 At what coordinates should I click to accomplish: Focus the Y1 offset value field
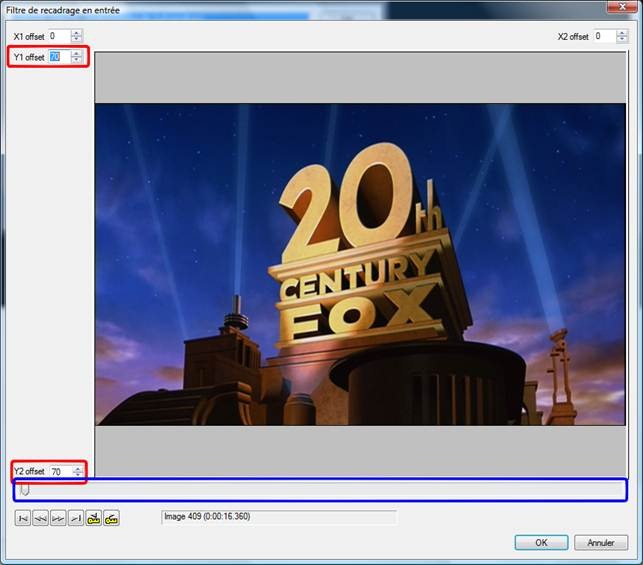pos(59,57)
